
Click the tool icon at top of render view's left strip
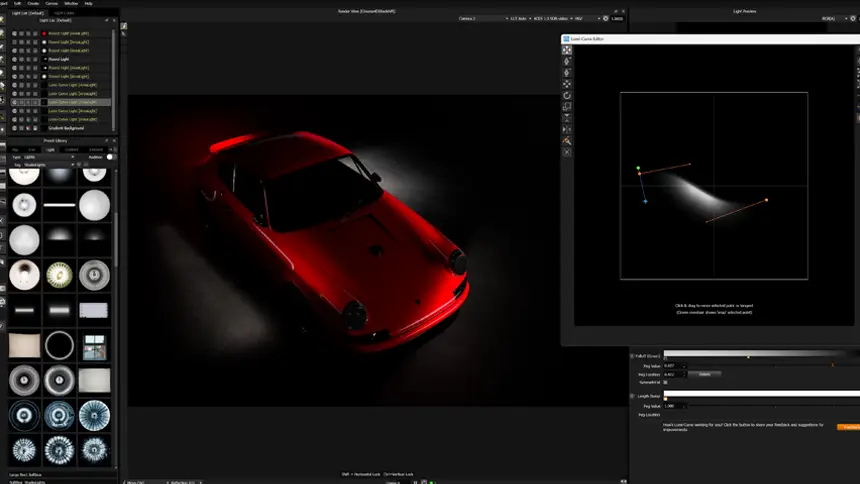click(x=124, y=26)
